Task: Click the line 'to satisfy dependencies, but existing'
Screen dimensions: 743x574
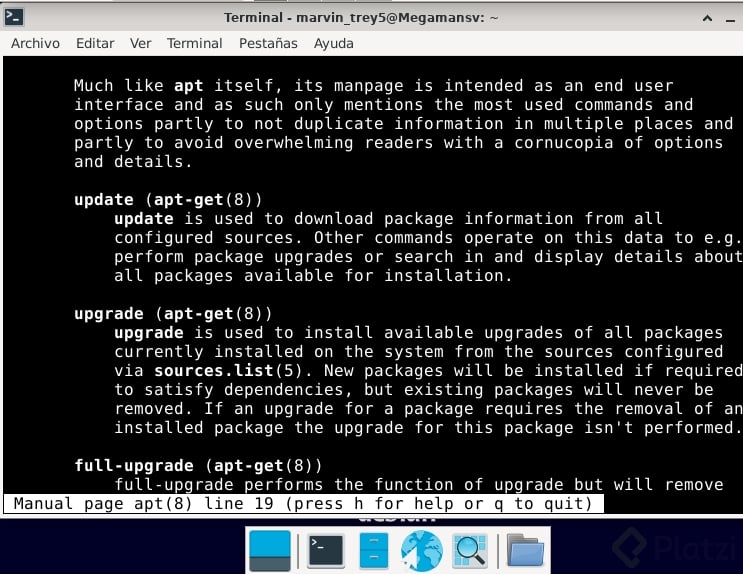Action: (x=414, y=390)
